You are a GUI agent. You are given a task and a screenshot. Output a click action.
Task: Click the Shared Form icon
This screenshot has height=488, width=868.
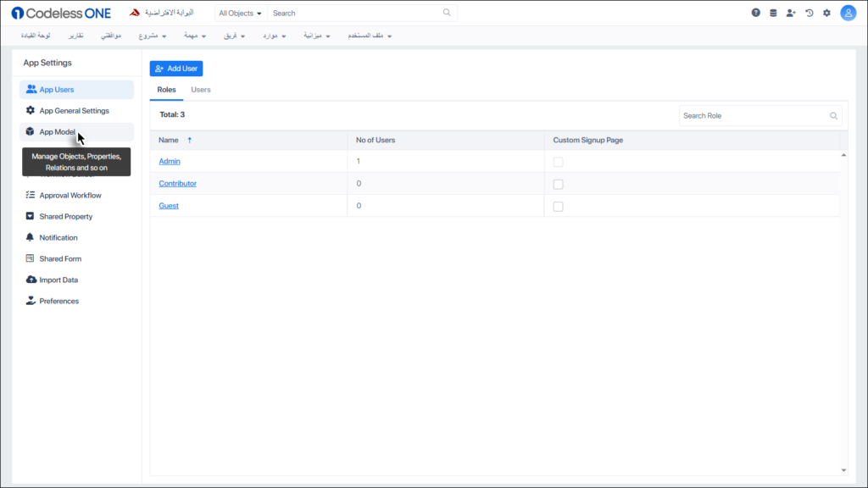[x=30, y=258]
